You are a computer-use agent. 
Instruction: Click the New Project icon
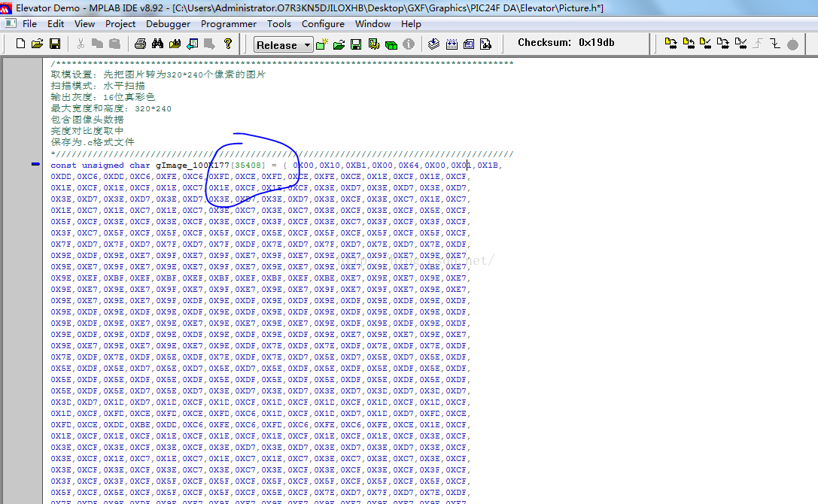click(x=322, y=44)
